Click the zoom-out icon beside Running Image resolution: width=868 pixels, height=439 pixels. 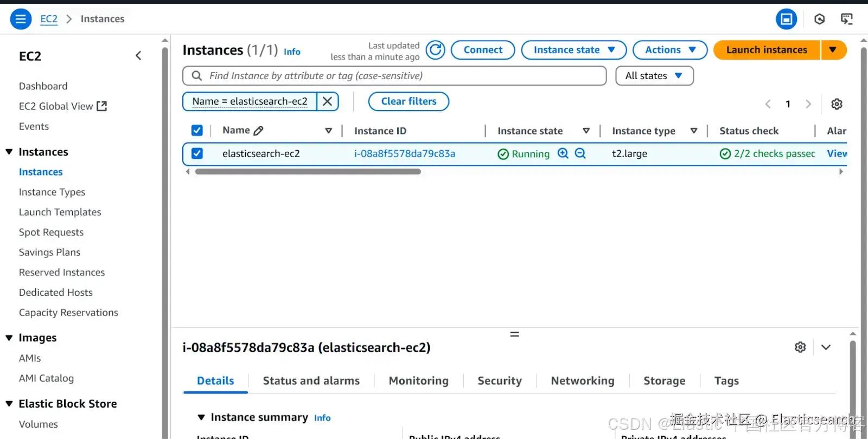point(580,153)
